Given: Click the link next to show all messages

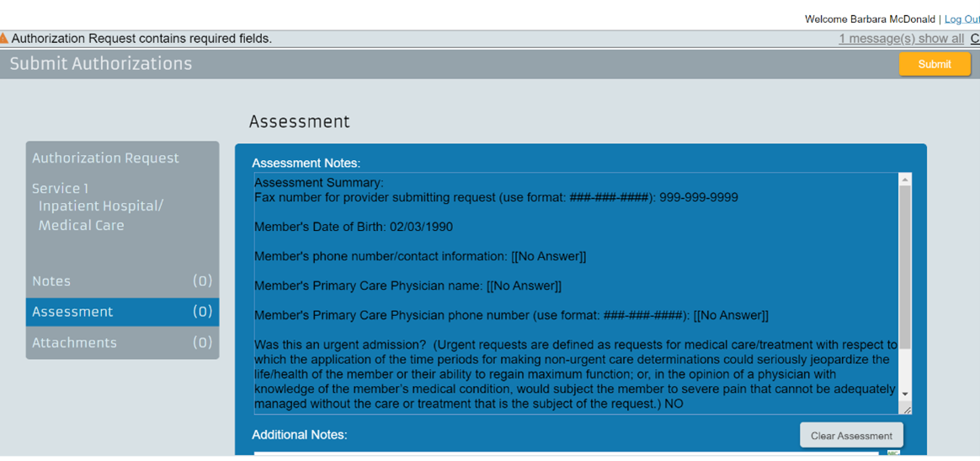Looking at the screenshot, I should pyautogui.click(x=975, y=39).
